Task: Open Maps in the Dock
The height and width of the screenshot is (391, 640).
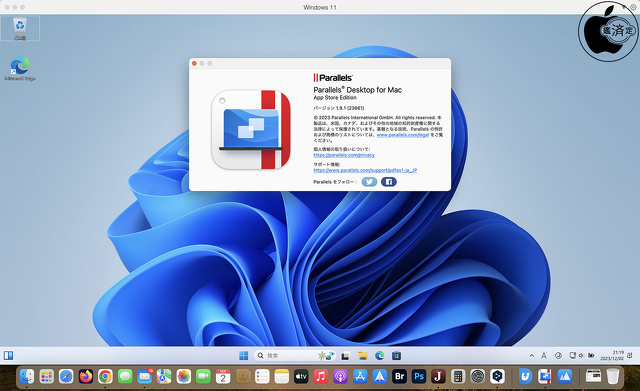Action: click(164, 376)
